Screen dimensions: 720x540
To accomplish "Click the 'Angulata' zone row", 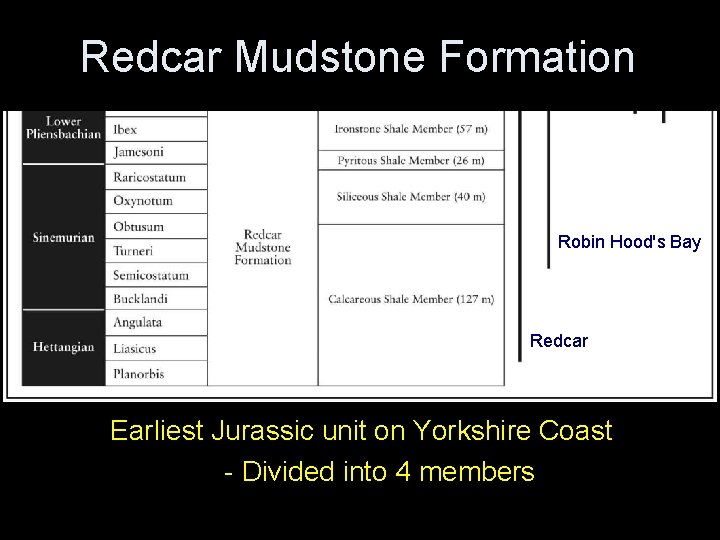I will 156,323.
